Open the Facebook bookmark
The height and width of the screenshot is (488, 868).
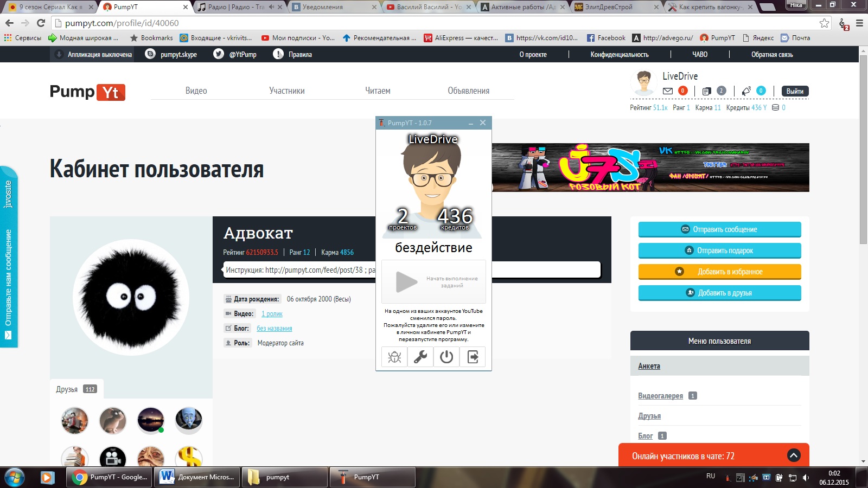[x=606, y=38]
